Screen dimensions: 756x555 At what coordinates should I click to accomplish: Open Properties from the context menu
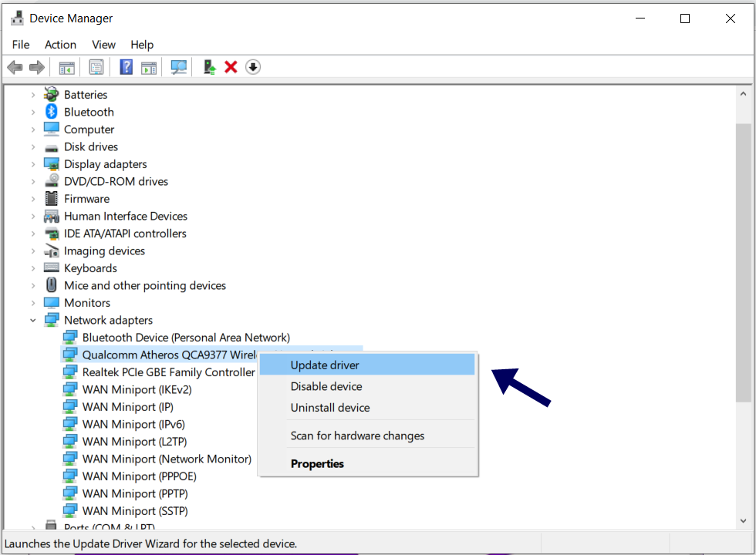[x=317, y=464]
